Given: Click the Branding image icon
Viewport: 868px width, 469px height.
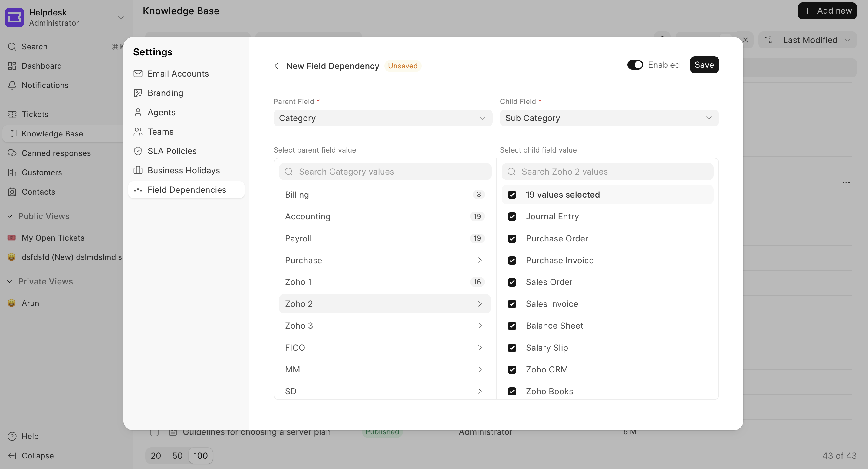Looking at the screenshot, I should click(138, 93).
